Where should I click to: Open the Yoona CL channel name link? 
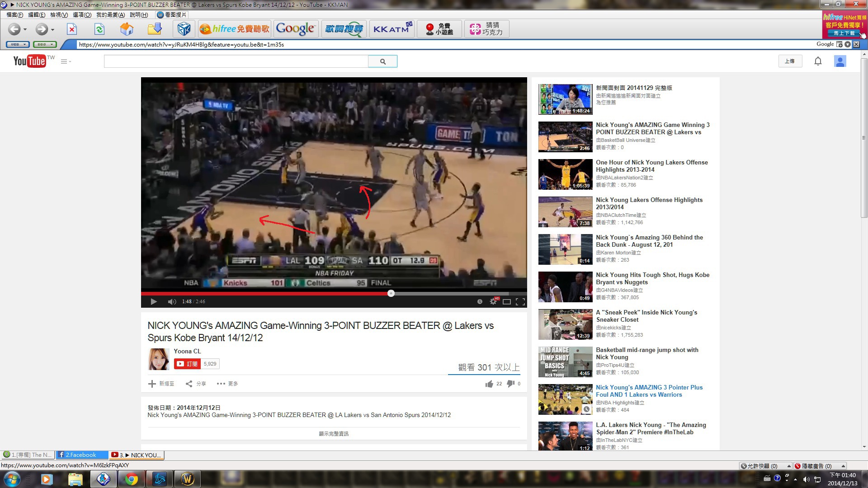187,351
